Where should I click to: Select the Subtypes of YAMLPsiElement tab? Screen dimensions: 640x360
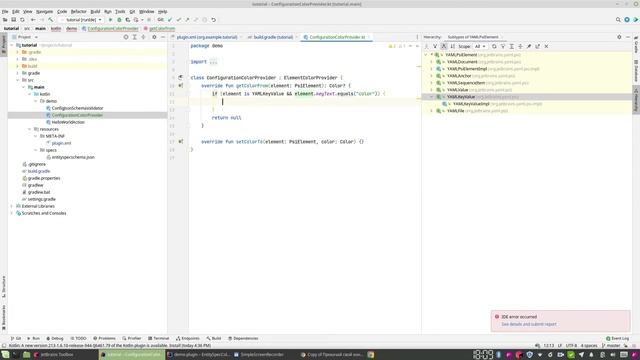pos(473,37)
